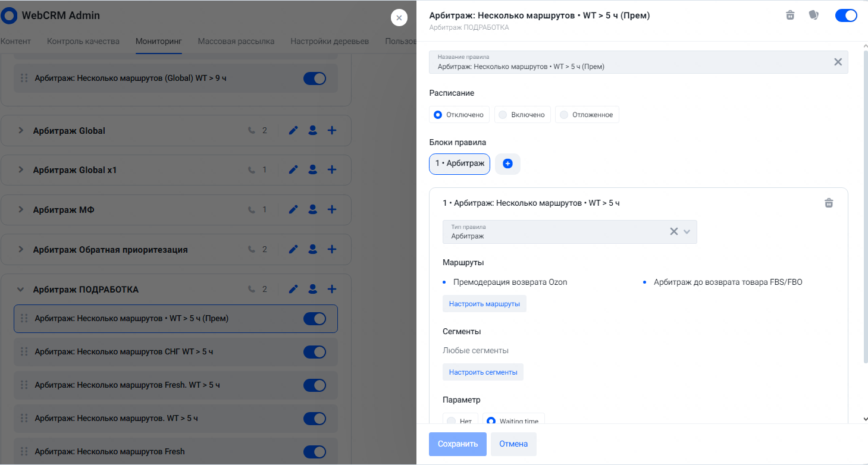Click the copy rule icon in the header
The height and width of the screenshot is (465, 868).
[x=814, y=15]
